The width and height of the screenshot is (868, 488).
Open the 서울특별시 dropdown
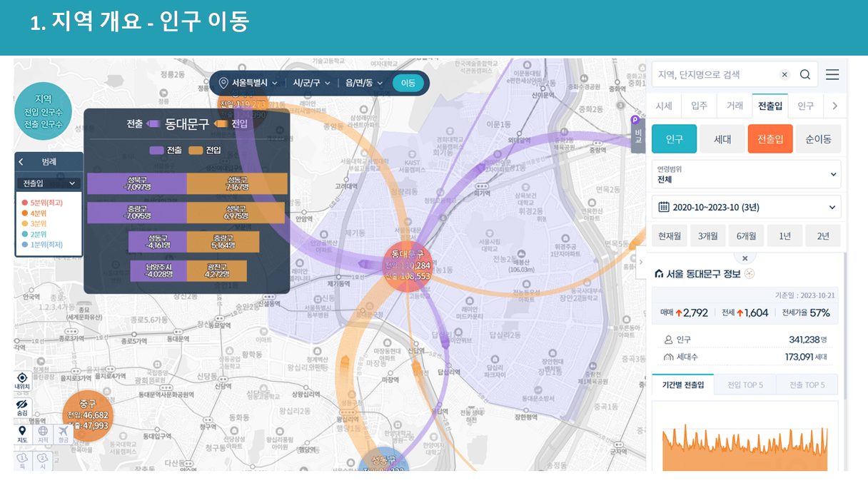[x=254, y=83]
